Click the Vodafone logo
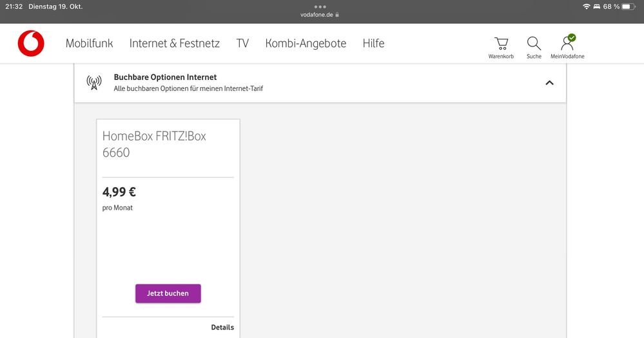This screenshot has height=338, width=644. point(31,43)
